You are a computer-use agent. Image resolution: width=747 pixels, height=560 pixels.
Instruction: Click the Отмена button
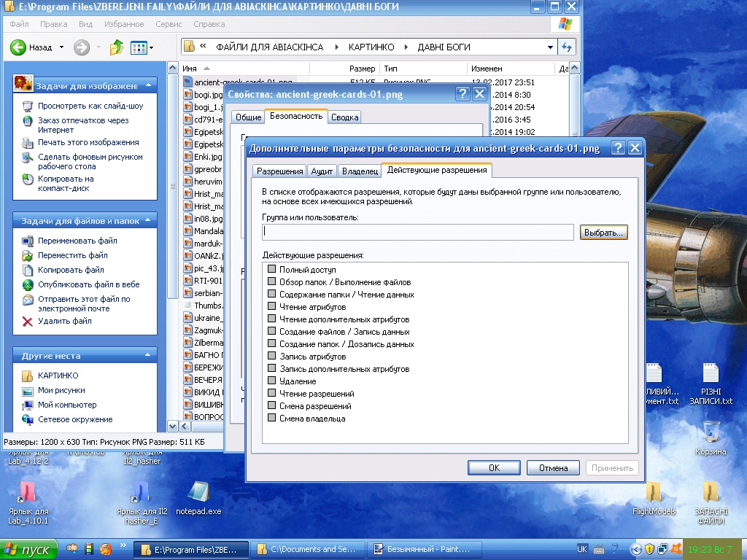coord(553,467)
